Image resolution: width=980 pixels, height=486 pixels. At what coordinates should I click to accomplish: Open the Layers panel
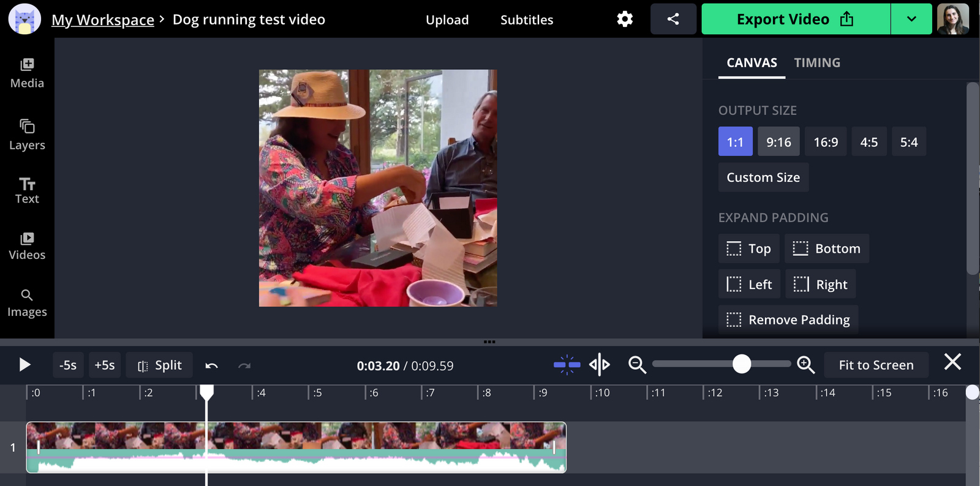[27, 135]
